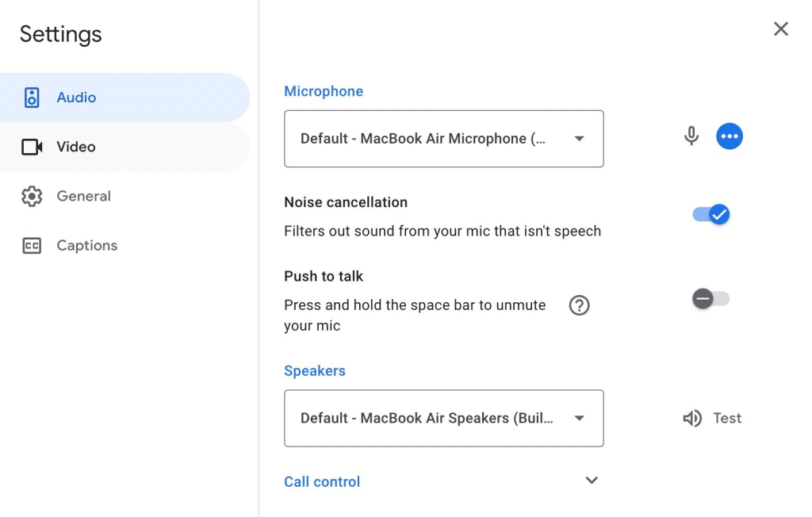Disable the Noise cancellation toggle
This screenshot has height=517, width=812.
(711, 214)
